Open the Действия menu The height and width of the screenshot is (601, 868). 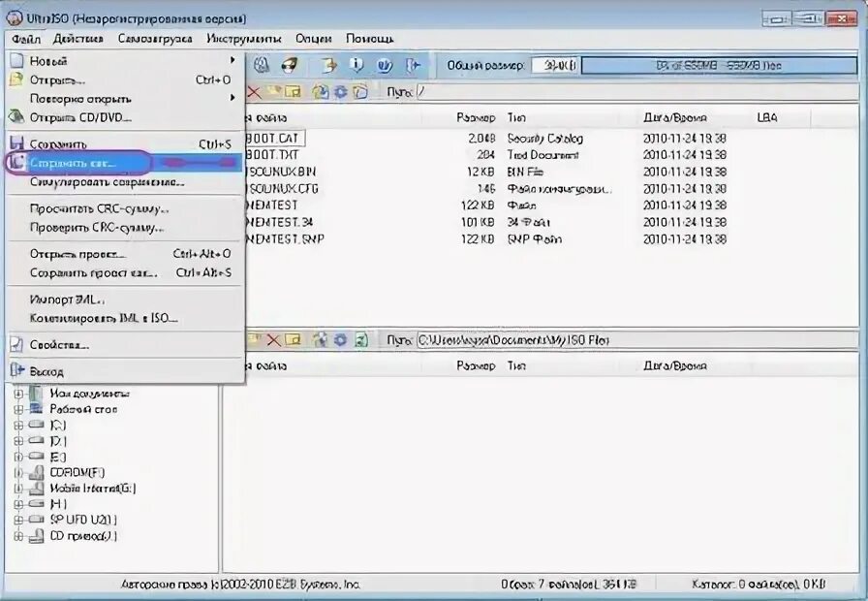tap(78, 39)
